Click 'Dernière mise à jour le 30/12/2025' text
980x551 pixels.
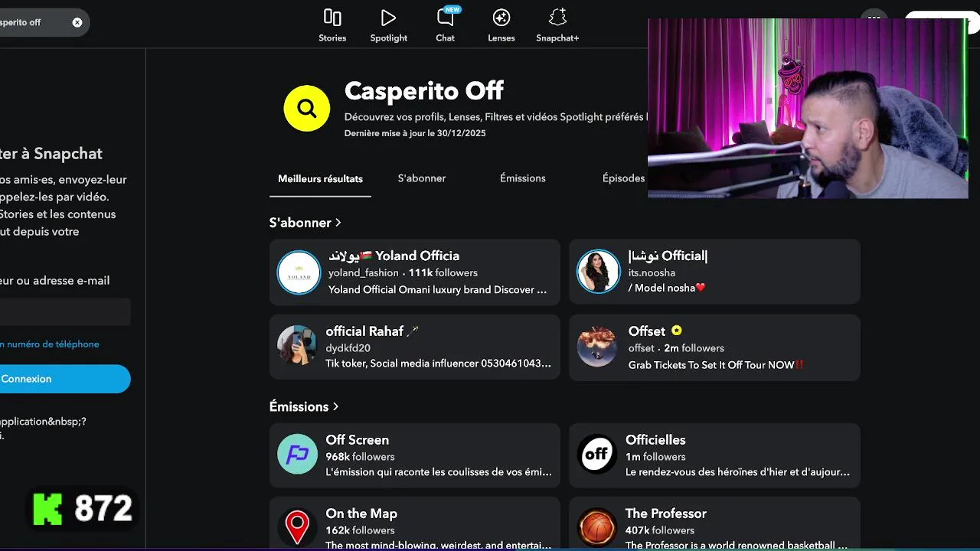415,133
